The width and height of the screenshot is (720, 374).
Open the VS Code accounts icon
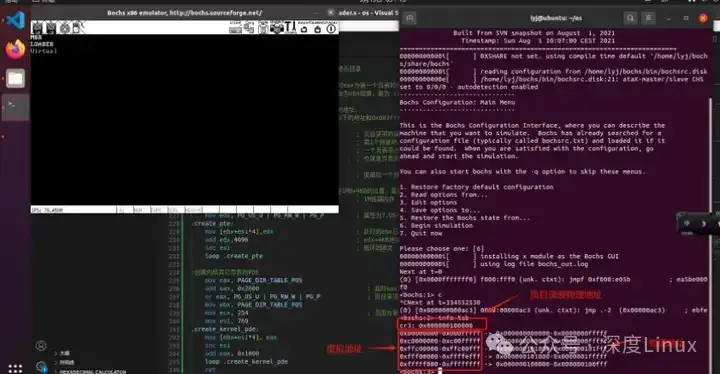pos(41,346)
